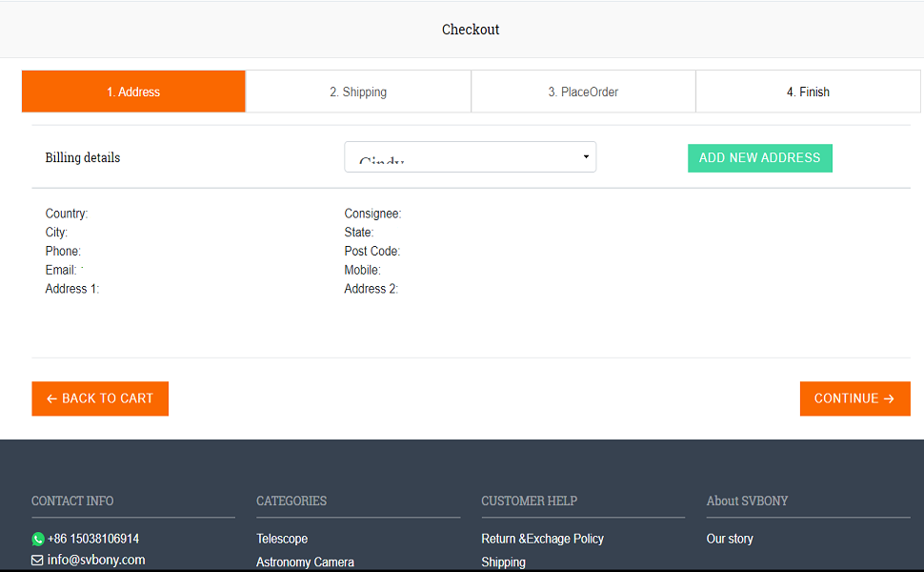Click the CATEGORIES footer heading
This screenshot has width=924, height=572.
(x=291, y=500)
